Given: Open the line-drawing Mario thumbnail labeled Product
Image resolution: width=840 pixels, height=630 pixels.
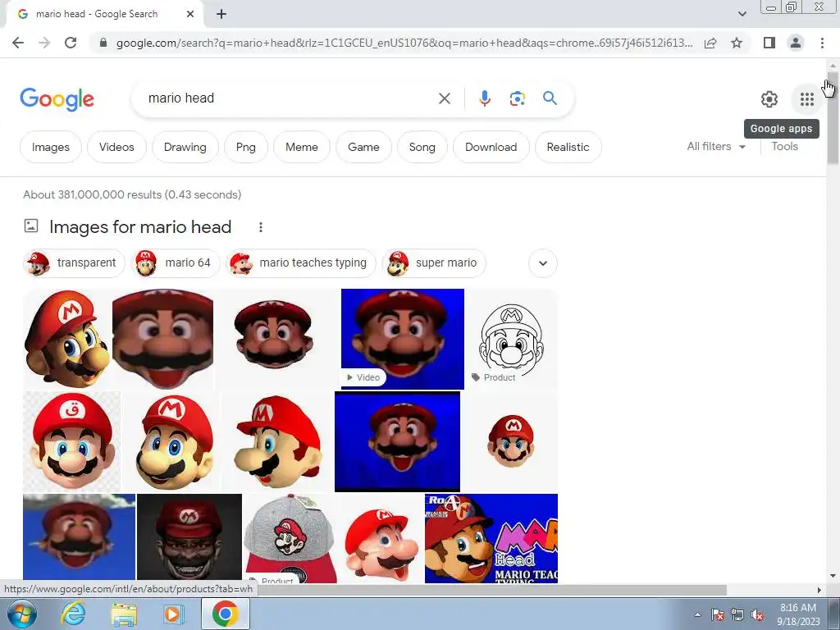Looking at the screenshot, I should pos(512,339).
